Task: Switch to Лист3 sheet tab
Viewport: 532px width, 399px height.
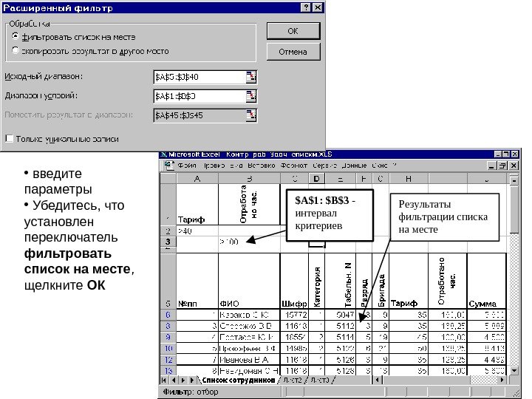Action: pos(320,380)
